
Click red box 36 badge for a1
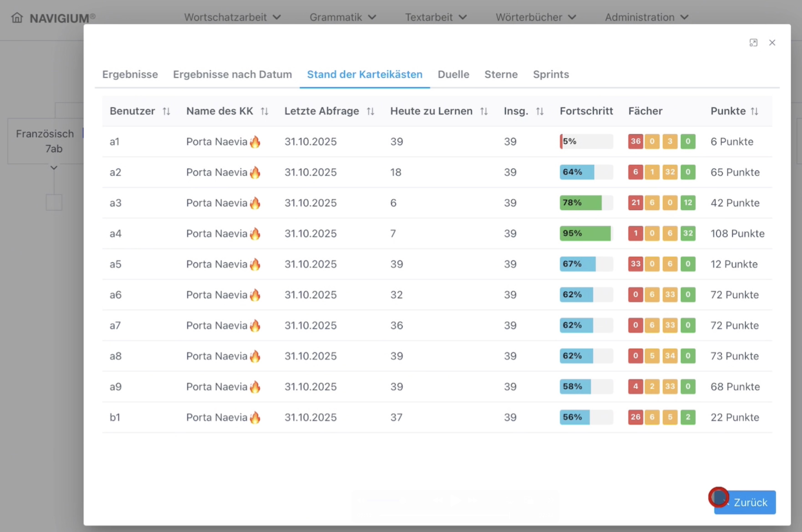(x=635, y=142)
